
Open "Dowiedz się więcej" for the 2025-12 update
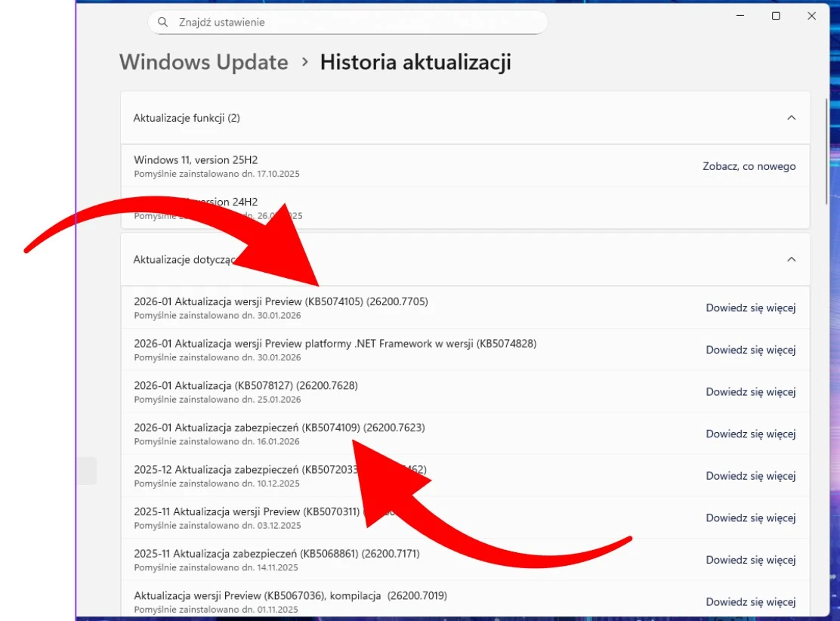point(751,476)
